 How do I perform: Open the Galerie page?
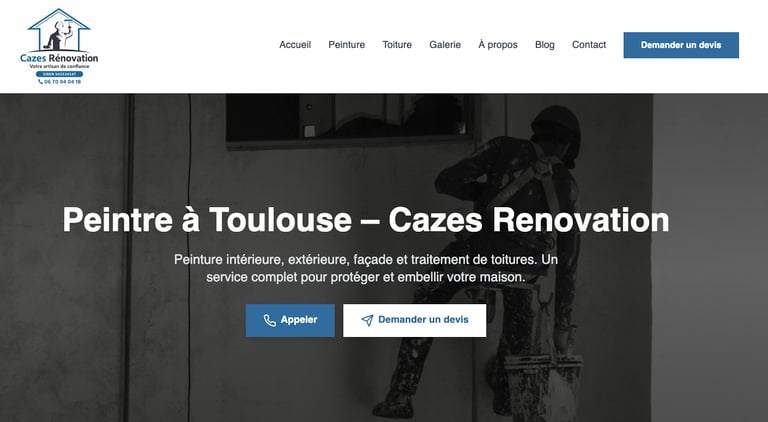tap(445, 45)
